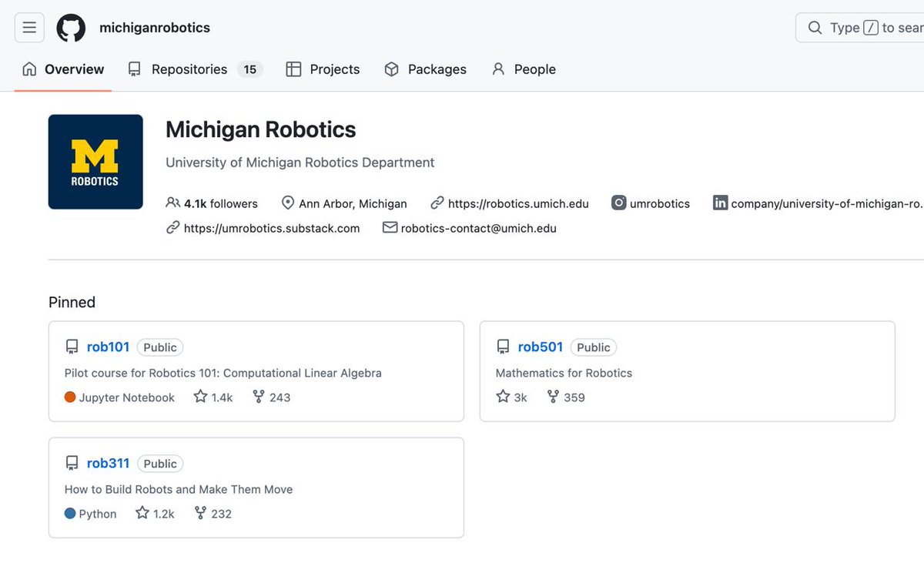Click the home icon on the Overview tab
The width and height of the screenshot is (924, 563).
point(29,69)
